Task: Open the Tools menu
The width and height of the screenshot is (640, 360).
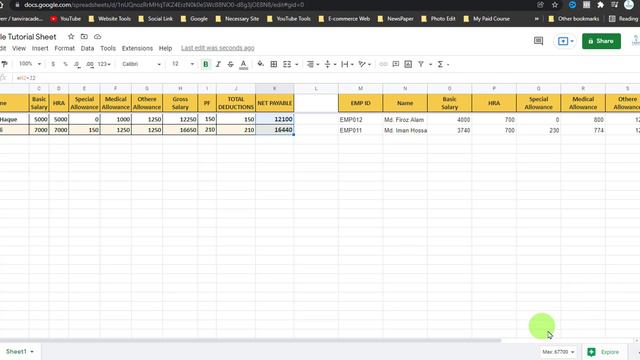Action: pyautogui.click(x=108, y=48)
